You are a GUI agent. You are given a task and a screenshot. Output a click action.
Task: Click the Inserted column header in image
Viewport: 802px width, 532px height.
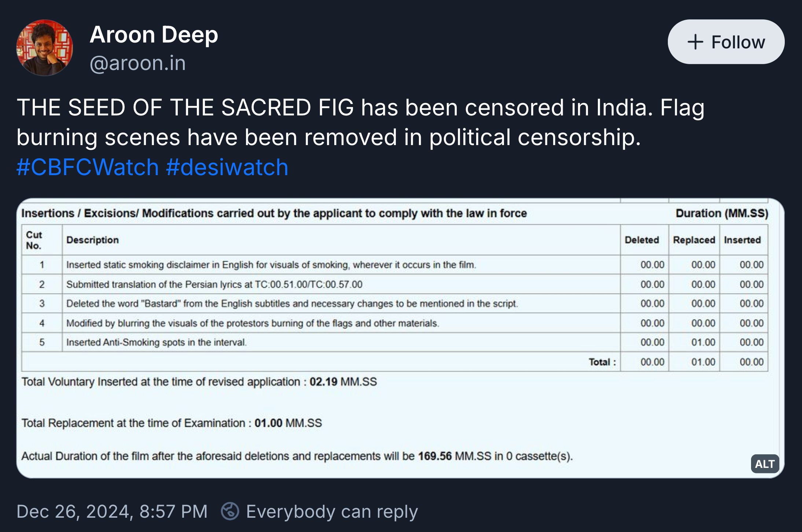(742, 240)
